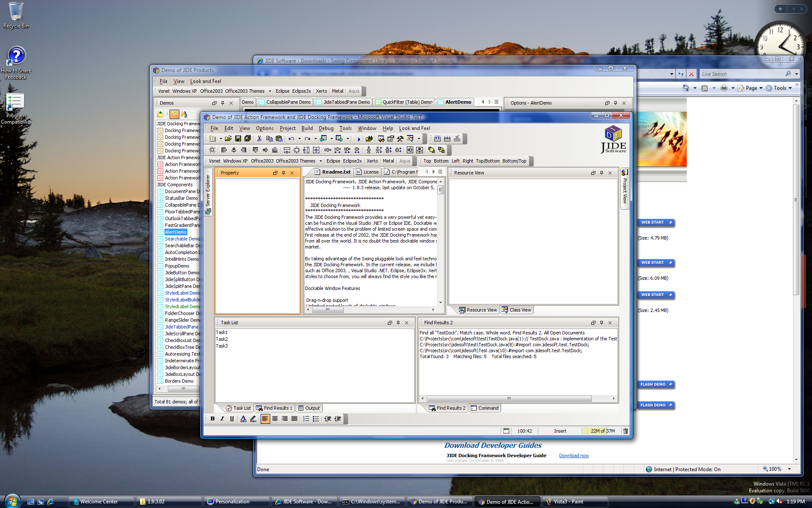This screenshot has width=812, height=508.
Task: Click the Align Rights layout icon
Action: coord(244,150)
